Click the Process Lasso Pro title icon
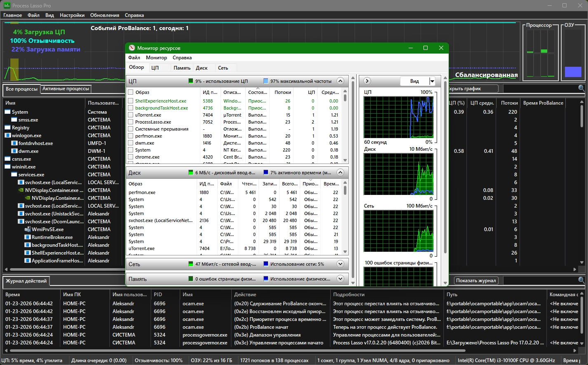The height and width of the screenshot is (365, 588). pyautogui.click(x=7, y=5)
